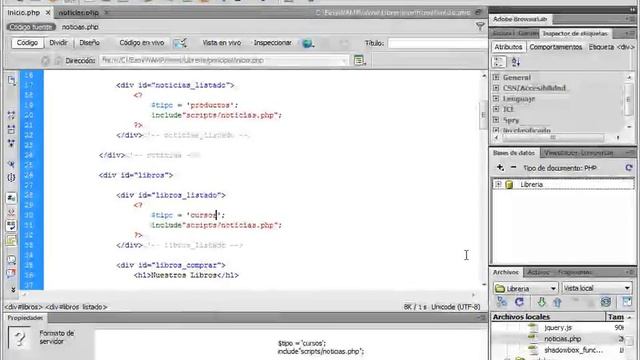Select the Archivos panel tab
Viewport: 640px width, 360px height.
click(505, 272)
